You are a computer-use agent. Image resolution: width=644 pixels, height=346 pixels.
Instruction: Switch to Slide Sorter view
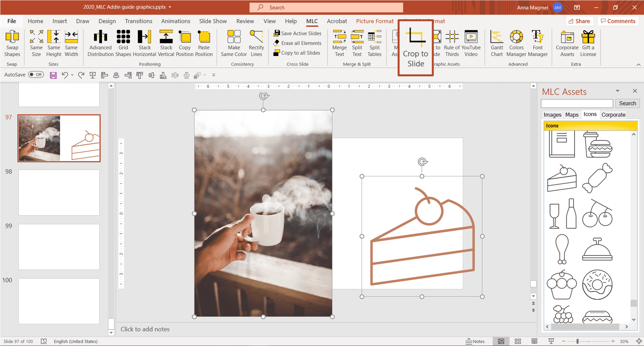(x=518, y=341)
